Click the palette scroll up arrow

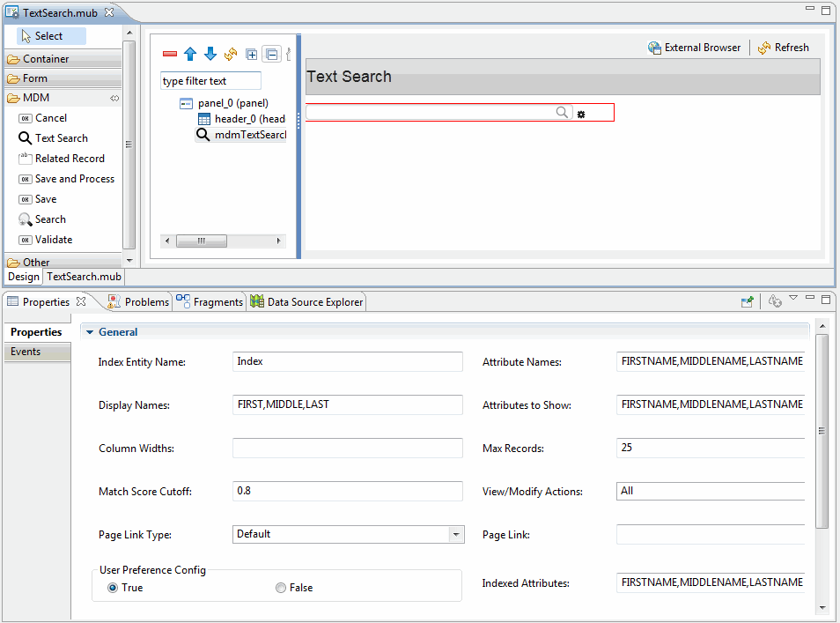129,33
